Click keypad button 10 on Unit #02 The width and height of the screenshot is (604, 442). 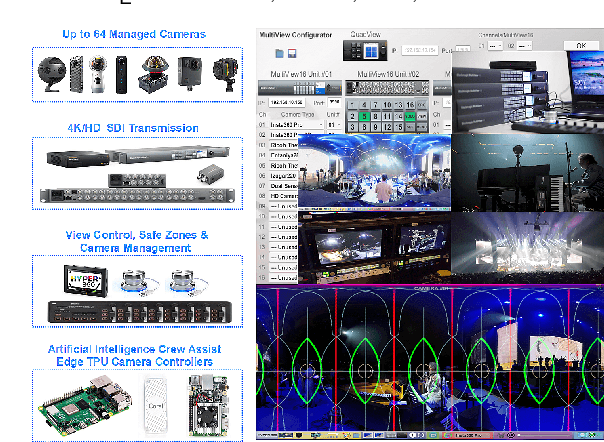tap(387, 105)
